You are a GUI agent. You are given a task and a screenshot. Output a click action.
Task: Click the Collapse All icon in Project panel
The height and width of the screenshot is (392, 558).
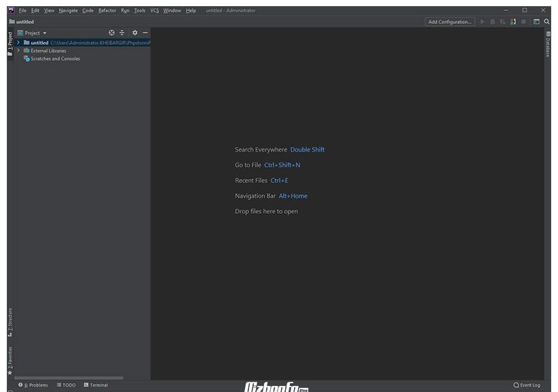122,33
